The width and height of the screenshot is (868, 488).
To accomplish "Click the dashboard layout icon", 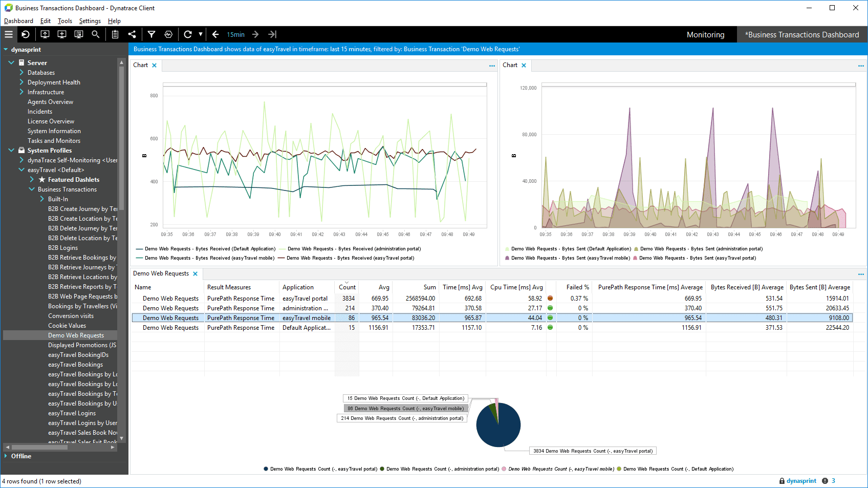I will [x=79, y=34].
